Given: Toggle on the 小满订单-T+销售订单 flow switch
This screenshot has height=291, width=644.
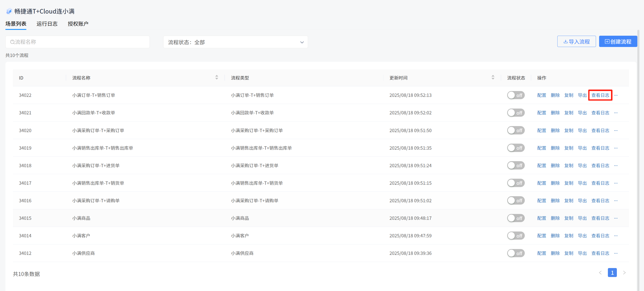Looking at the screenshot, I should click(516, 95).
